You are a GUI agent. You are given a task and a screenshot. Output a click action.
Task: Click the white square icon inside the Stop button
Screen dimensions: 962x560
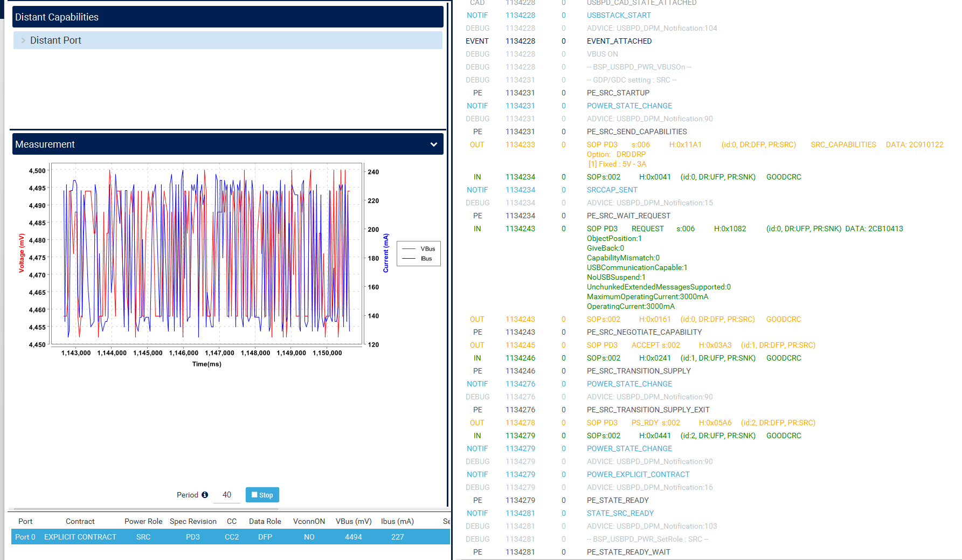tap(254, 494)
